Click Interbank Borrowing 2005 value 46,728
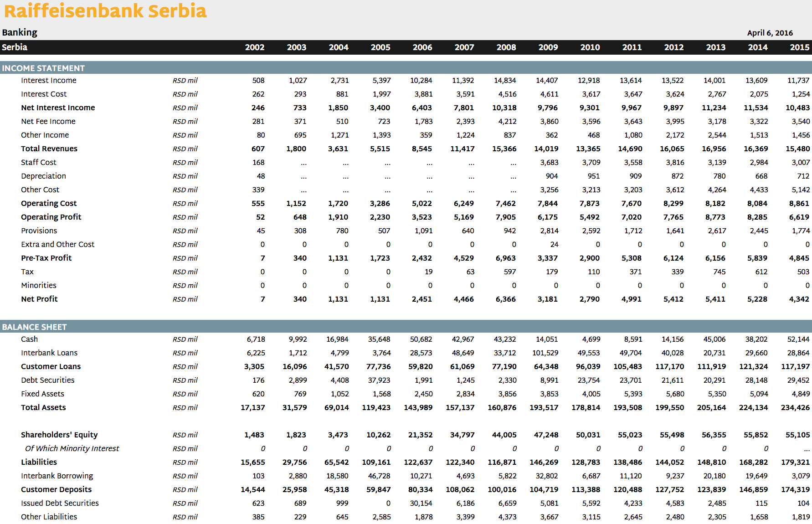This screenshot has width=812, height=524. coord(379,476)
